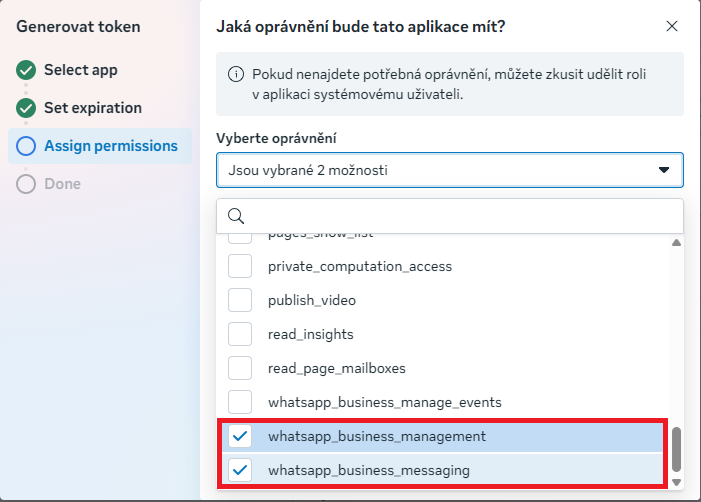
Task: Click the Select app green checkmark icon
Action: [x=26, y=70]
